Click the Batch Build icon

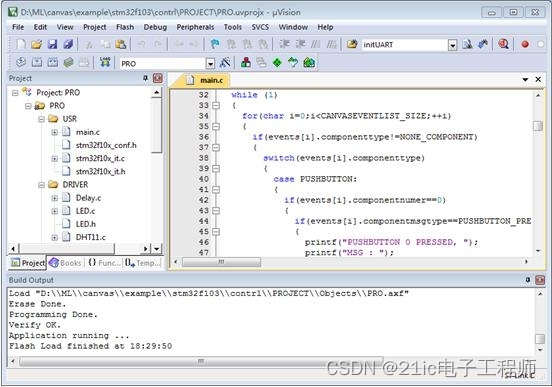click(68, 63)
